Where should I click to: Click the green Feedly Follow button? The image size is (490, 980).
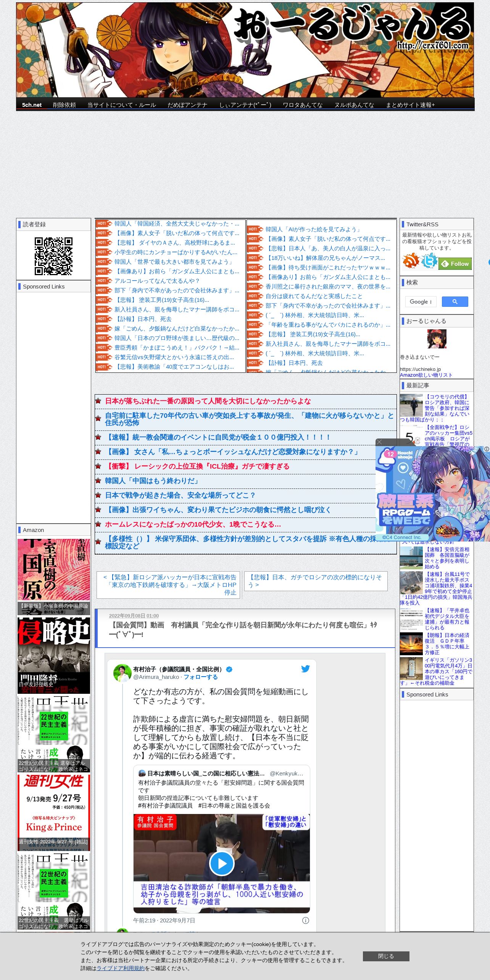[455, 264]
